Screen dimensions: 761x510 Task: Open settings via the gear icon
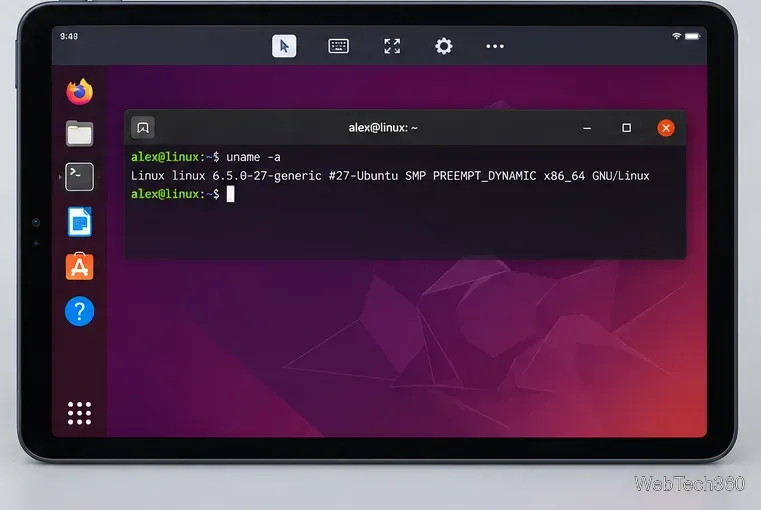tap(444, 46)
